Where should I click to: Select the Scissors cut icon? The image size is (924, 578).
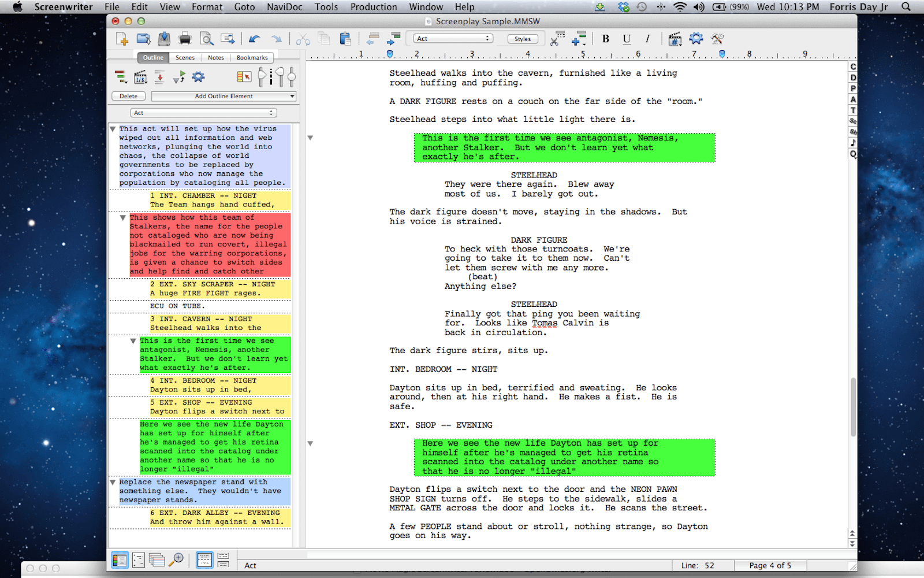[x=303, y=39]
